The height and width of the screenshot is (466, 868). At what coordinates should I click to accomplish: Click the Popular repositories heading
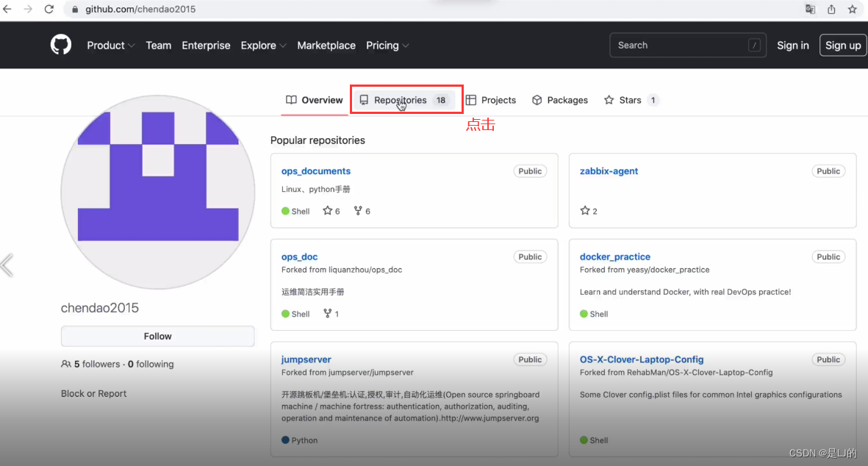(x=318, y=140)
